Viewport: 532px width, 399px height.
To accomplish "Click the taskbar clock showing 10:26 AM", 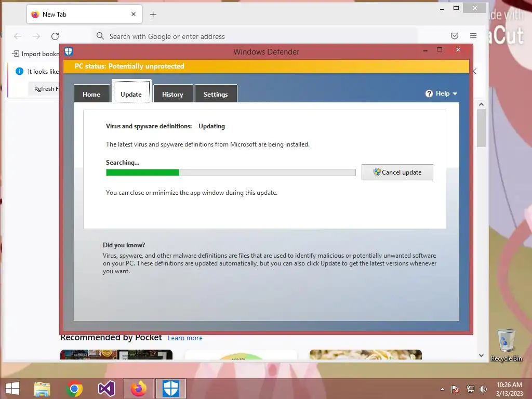I will pyautogui.click(x=509, y=389).
